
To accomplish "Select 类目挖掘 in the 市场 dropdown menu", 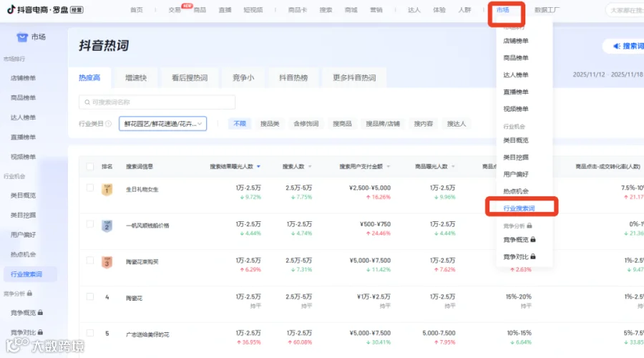I will pyautogui.click(x=516, y=158).
